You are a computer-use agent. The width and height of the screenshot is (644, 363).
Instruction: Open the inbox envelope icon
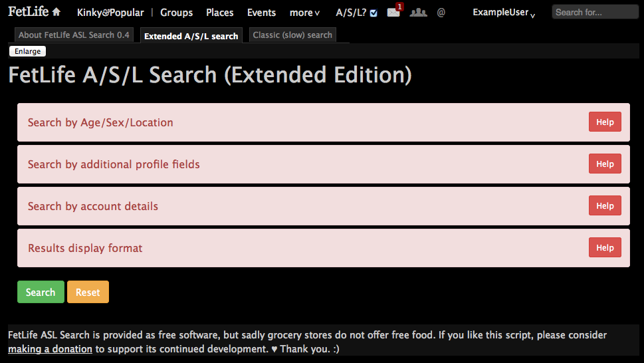(393, 13)
